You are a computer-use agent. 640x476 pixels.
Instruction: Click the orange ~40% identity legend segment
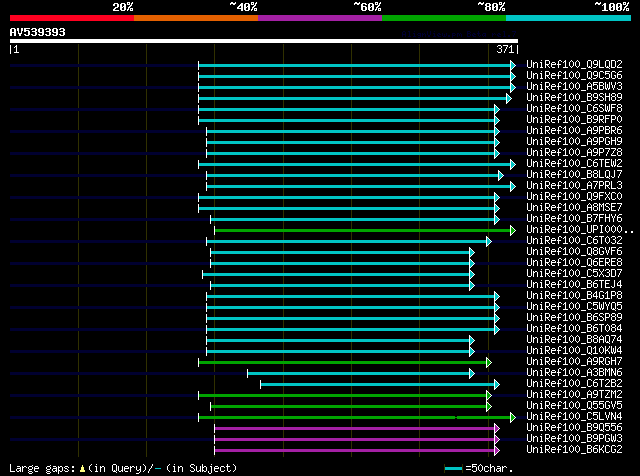pos(196,18)
